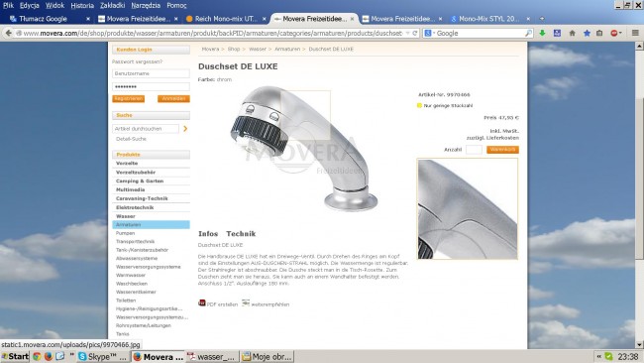Open Skype from the taskbar

[x=103, y=356]
